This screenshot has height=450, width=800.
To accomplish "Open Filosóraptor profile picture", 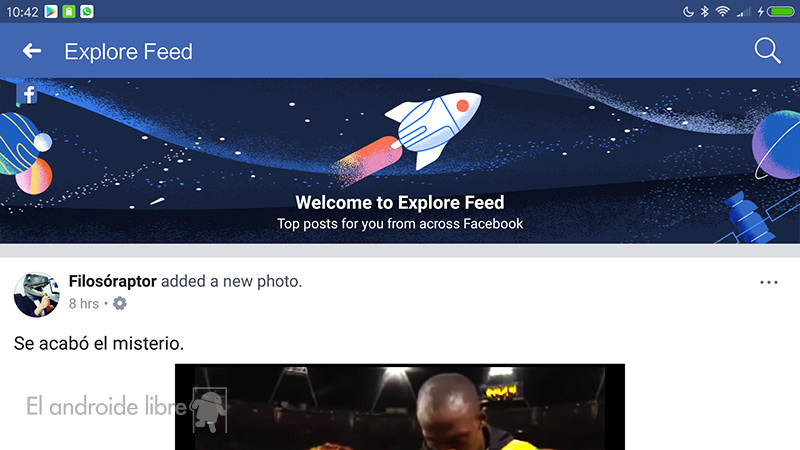I will pos(36,294).
